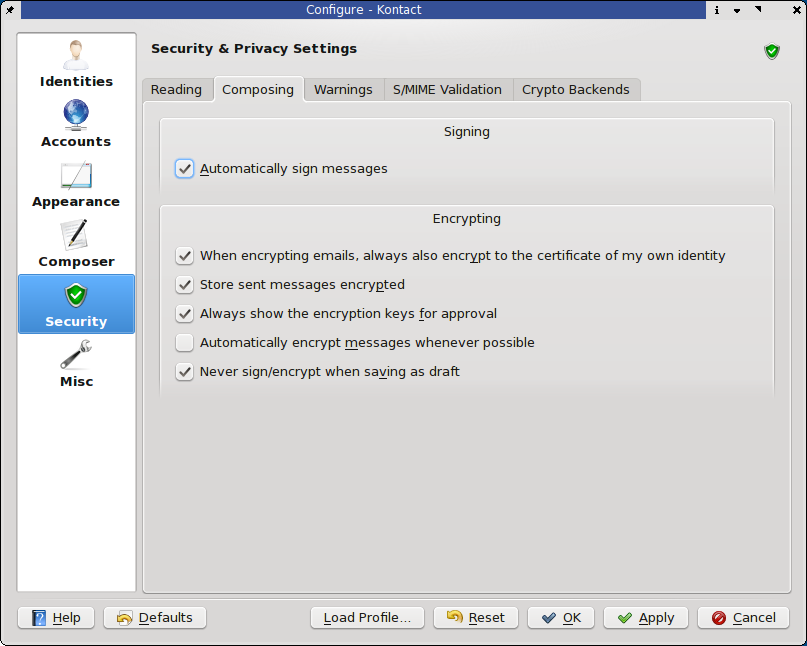Click the green shield header icon
The height and width of the screenshot is (646, 807).
pyautogui.click(x=771, y=51)
